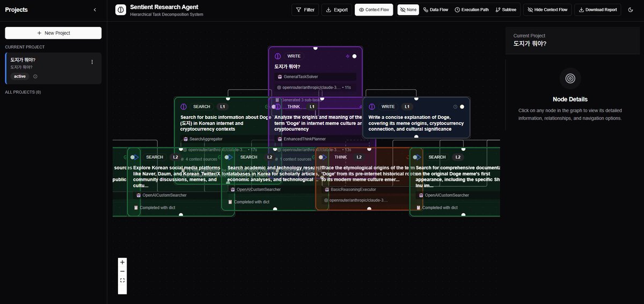Open the Filter options

tap(305, 10)
